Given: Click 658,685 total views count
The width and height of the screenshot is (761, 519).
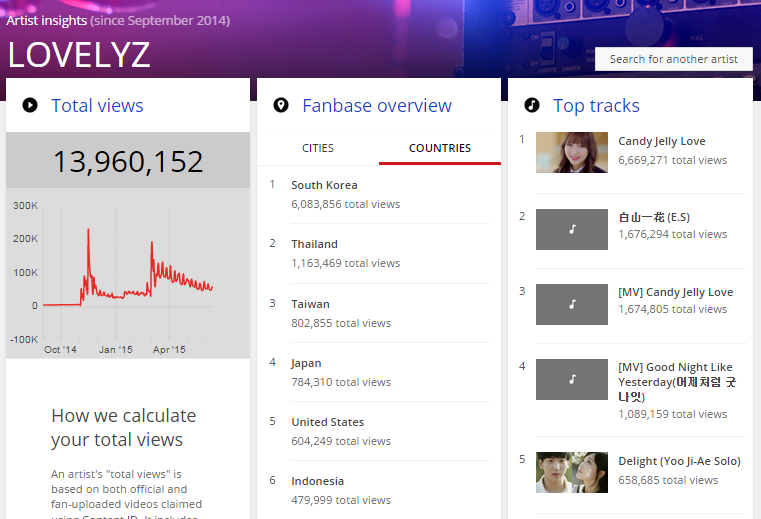Looking at the screenshot, I should click(x=668, y=480).
